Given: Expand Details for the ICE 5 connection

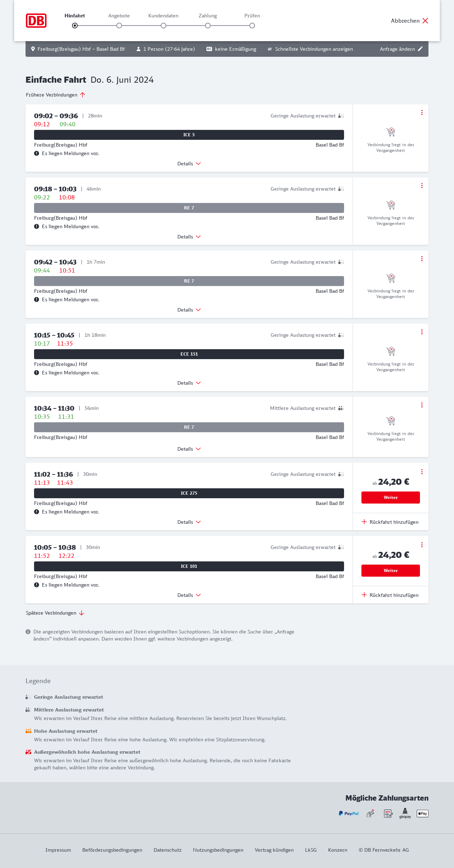Looking at the screenshot, I should (x=189, y=164).
